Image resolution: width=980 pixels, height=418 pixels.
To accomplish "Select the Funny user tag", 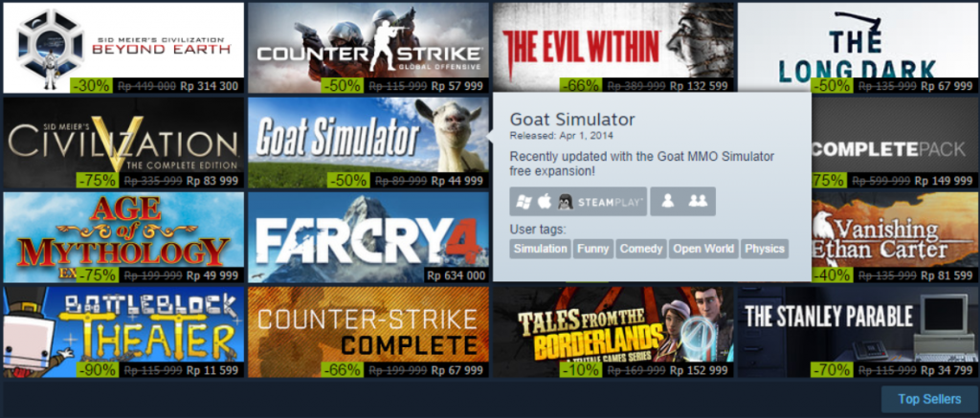I will [x=592, y=249].
